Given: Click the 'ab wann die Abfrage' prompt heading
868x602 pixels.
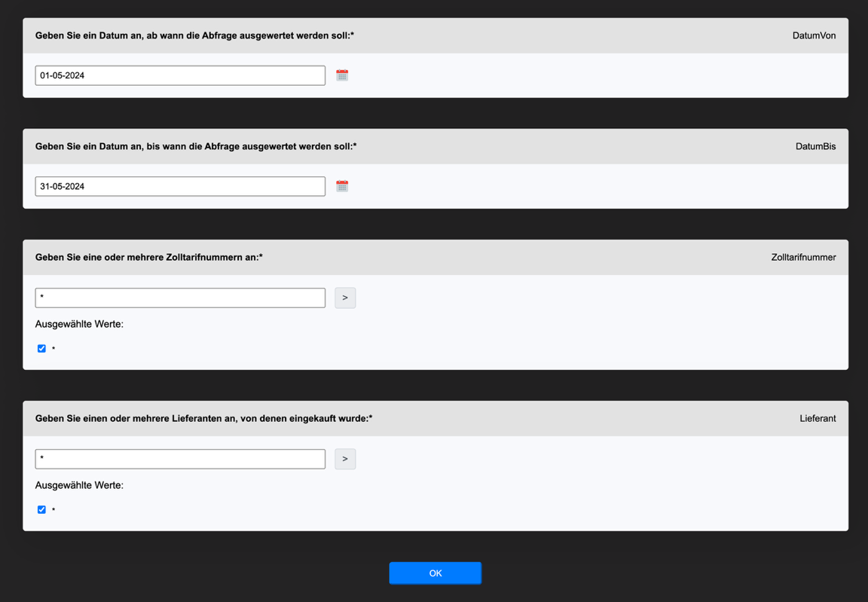Looking at the screenshot, I should click(x=194, y=35).
